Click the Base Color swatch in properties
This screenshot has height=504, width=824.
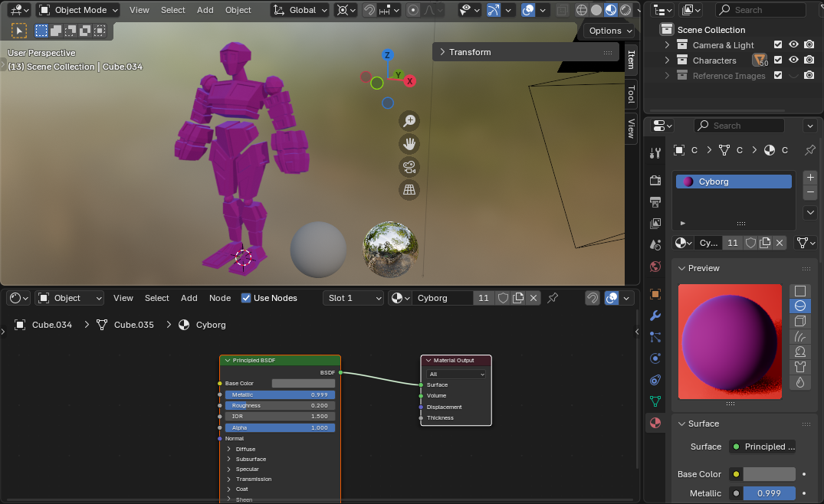pos(770,474)
